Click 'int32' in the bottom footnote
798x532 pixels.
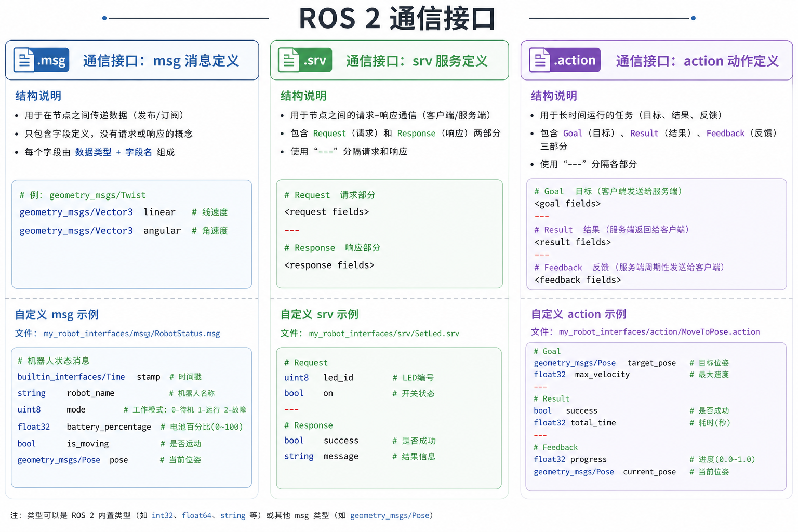coord(162,516)
